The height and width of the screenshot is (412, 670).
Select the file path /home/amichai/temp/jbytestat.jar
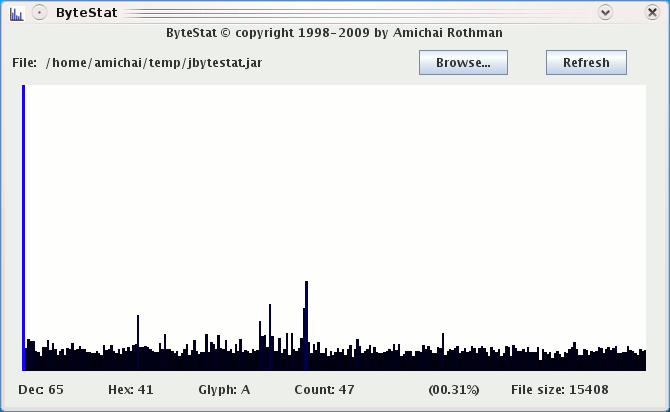coord(154,63)
